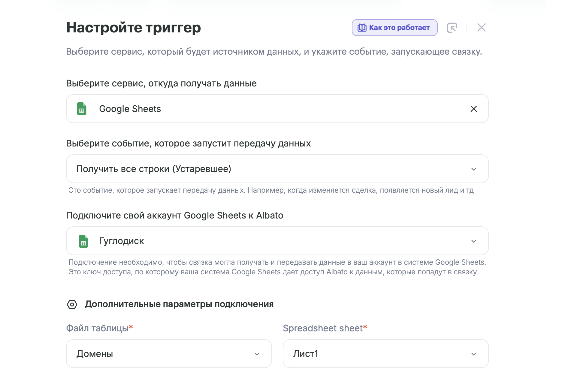Click the "Дополнительные параметры подключения" heading

pos(179,304)
